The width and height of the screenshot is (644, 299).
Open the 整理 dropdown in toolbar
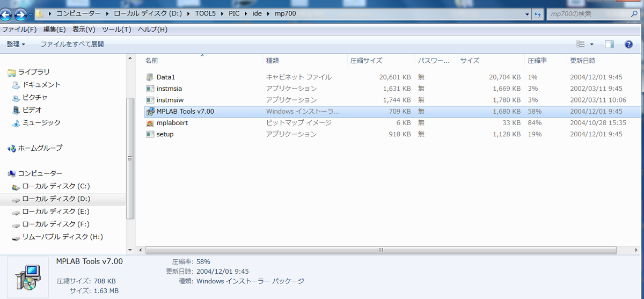pyautogui.click(x=16, y=44)
